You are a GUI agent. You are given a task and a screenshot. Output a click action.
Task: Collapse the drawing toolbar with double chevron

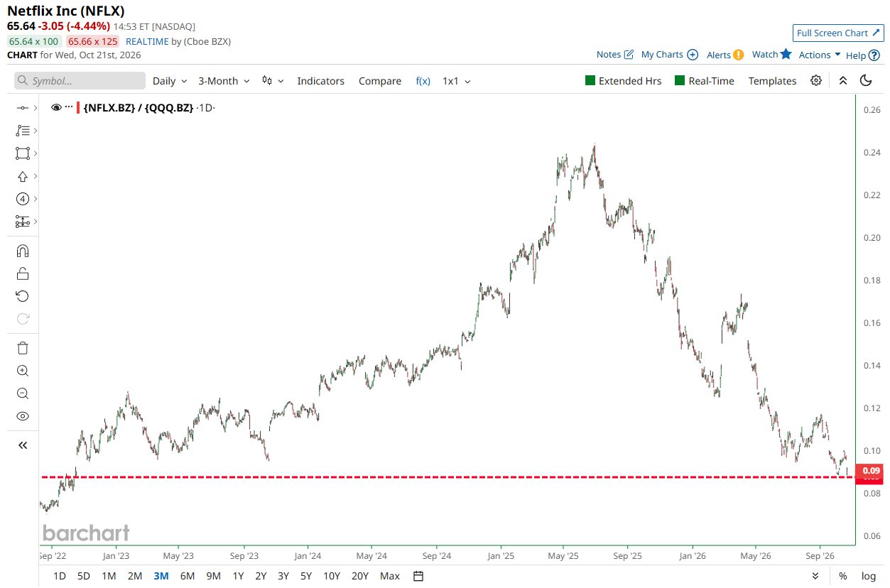tap(22, 445)
